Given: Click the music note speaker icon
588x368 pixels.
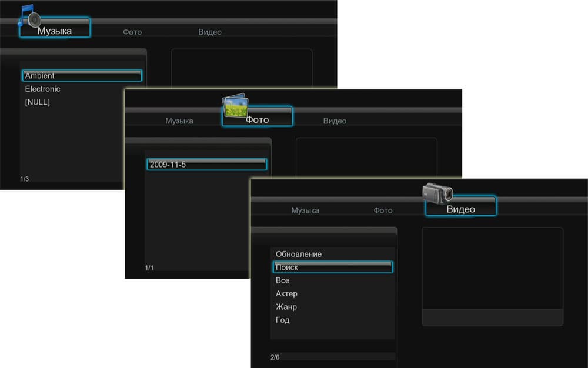Looking at the screenshot, I should pyautogui.click(x=29, y=16).
